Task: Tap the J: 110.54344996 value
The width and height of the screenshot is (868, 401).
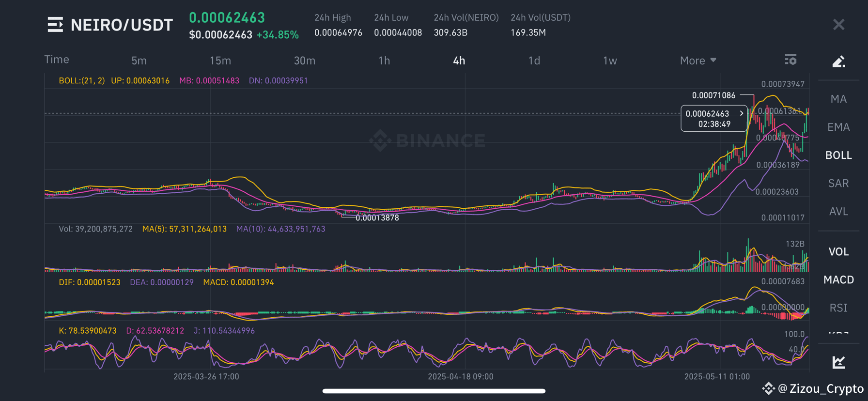Action: (x=224, y=330)
